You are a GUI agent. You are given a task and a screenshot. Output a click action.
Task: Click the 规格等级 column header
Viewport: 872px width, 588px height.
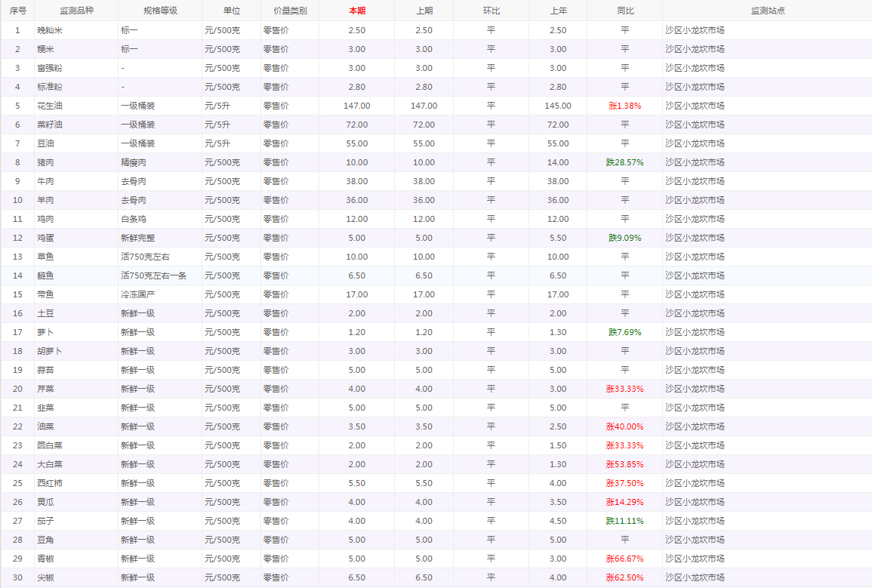pyautogui.click(x=160, y=11)
